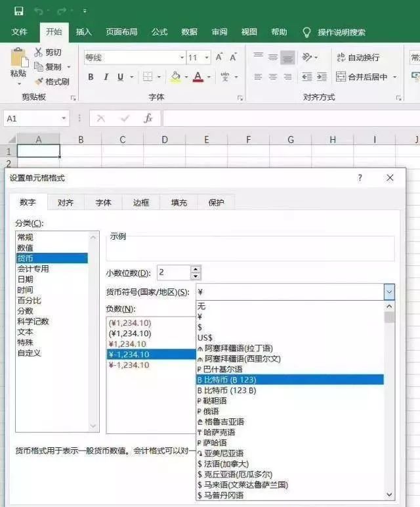Decrease font size with smaller A icon

(233, 57)
